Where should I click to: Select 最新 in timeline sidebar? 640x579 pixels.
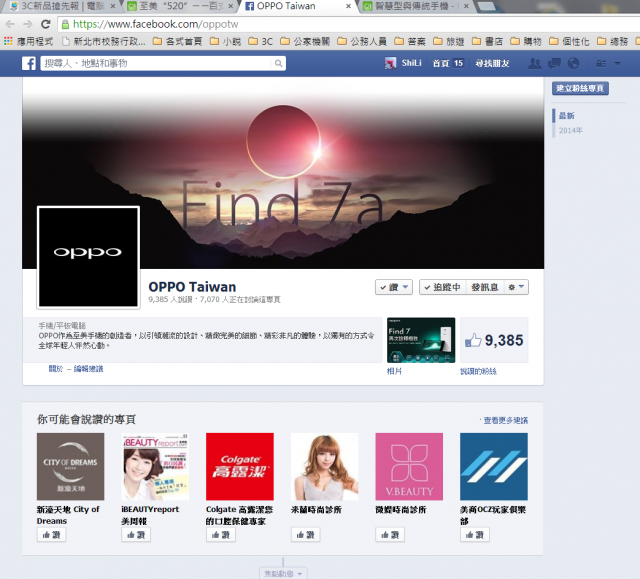coord(567,116)
